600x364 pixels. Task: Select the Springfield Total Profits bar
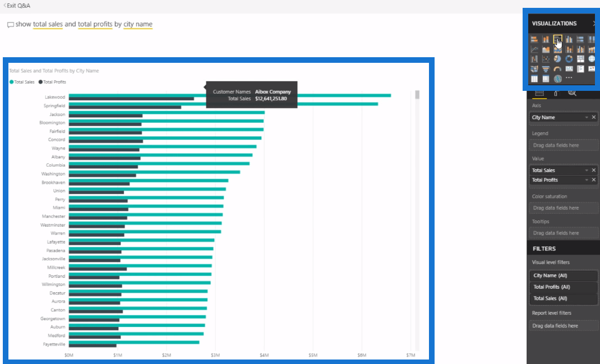pos(125,107)
